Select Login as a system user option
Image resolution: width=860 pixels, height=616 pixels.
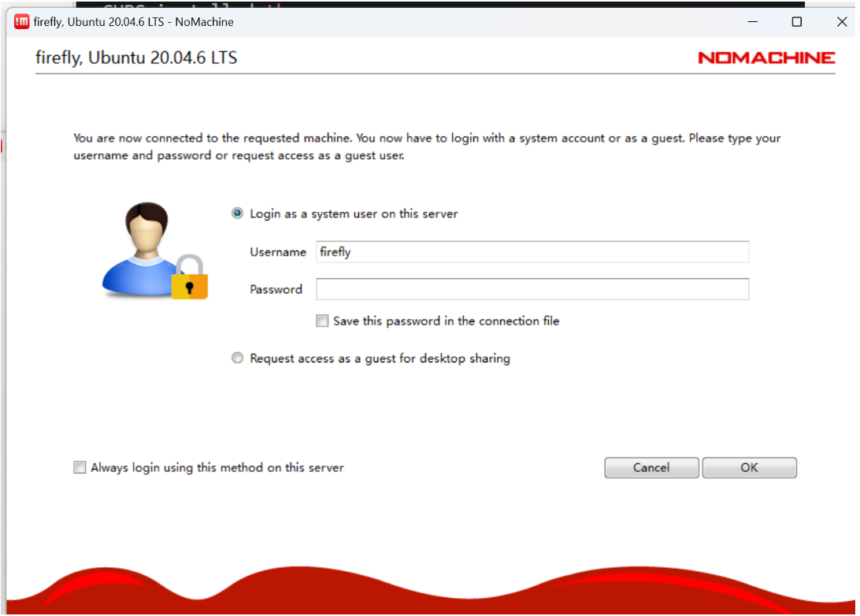tap(238, 213)
